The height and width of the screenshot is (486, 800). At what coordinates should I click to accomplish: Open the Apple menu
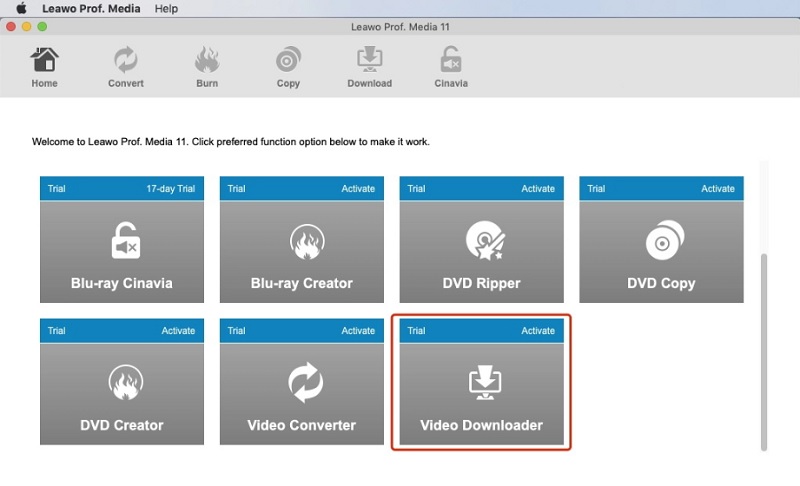coord(21,8)
